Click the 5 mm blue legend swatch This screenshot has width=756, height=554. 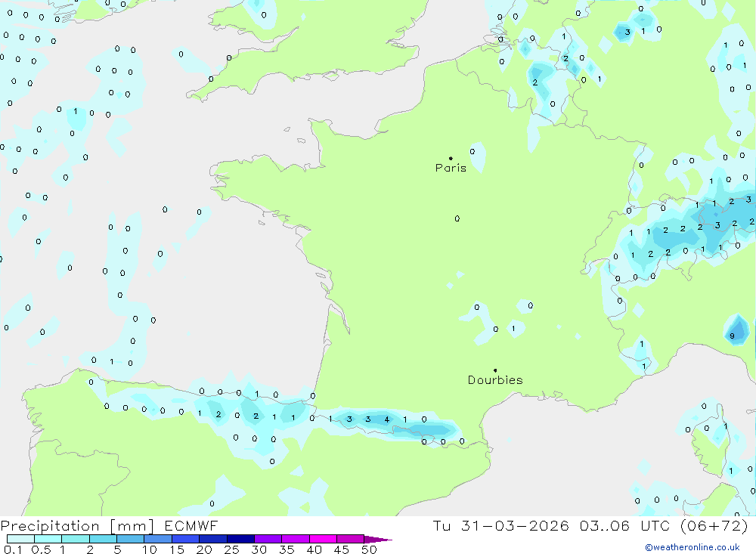130,539
